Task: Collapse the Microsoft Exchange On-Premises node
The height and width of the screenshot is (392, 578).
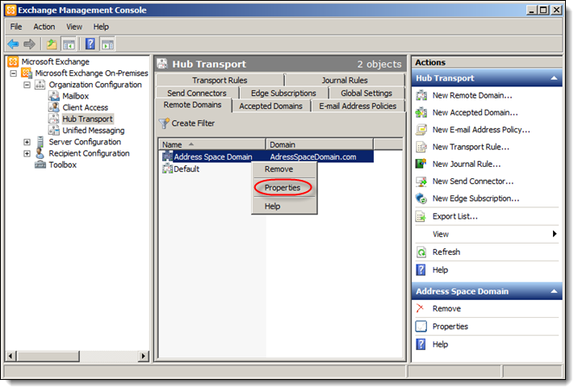Action: [x=13, y=73]
